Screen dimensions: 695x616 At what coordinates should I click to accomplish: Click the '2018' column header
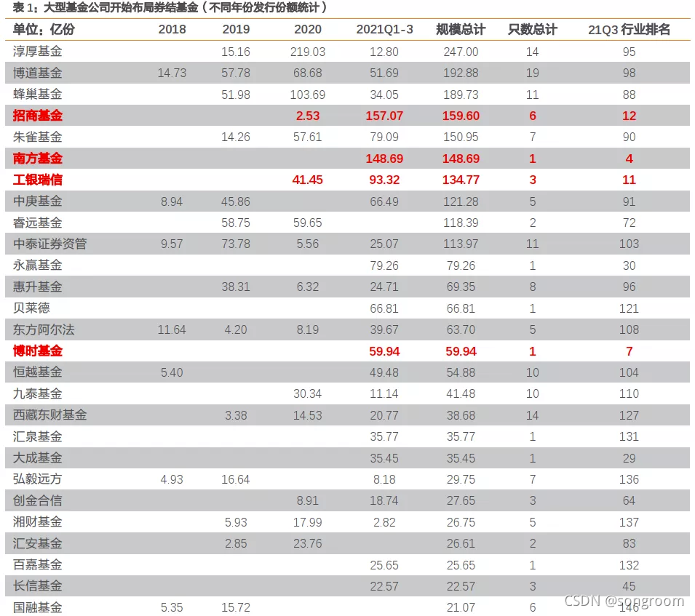(172, 29)
